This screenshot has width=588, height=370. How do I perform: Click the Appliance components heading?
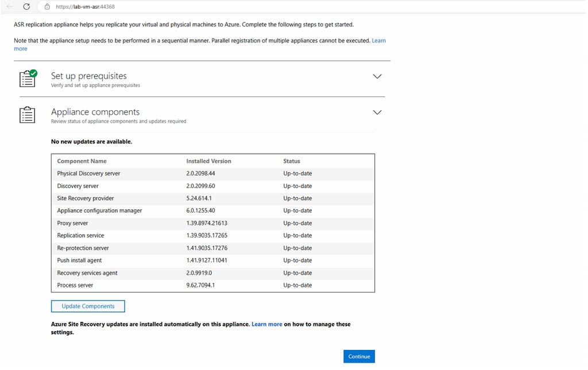(95, 112)
